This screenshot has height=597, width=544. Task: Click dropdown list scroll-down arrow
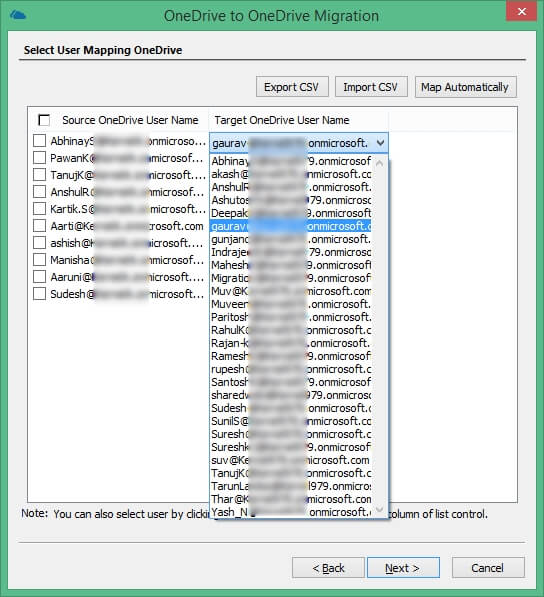380,509
